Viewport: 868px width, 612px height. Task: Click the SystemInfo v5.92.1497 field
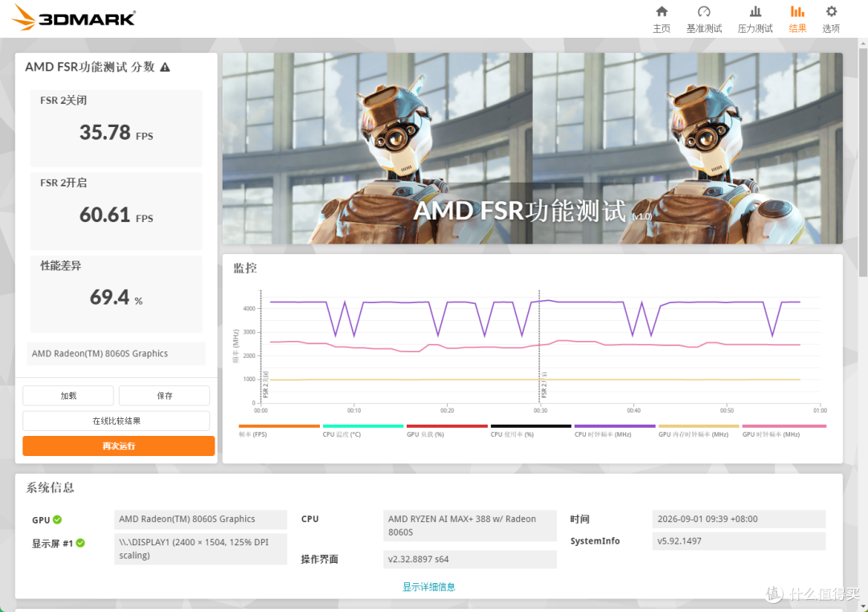click(739, 541)
